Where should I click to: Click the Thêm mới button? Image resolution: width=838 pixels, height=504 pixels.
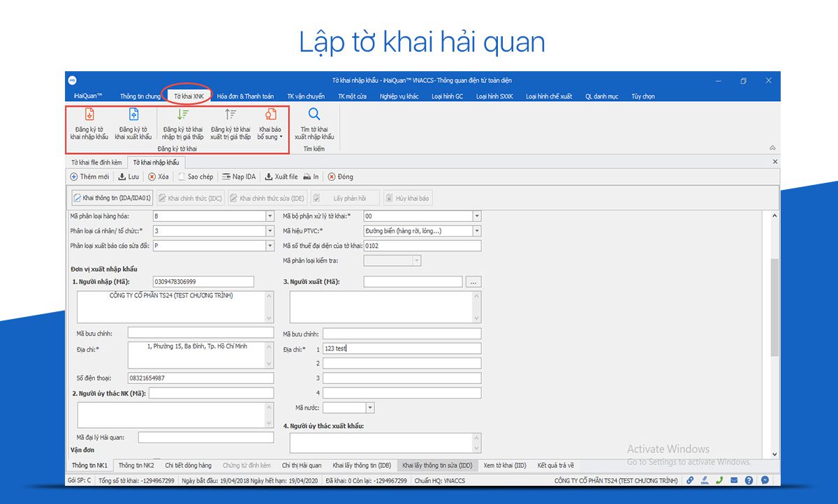tap(90, 177)
